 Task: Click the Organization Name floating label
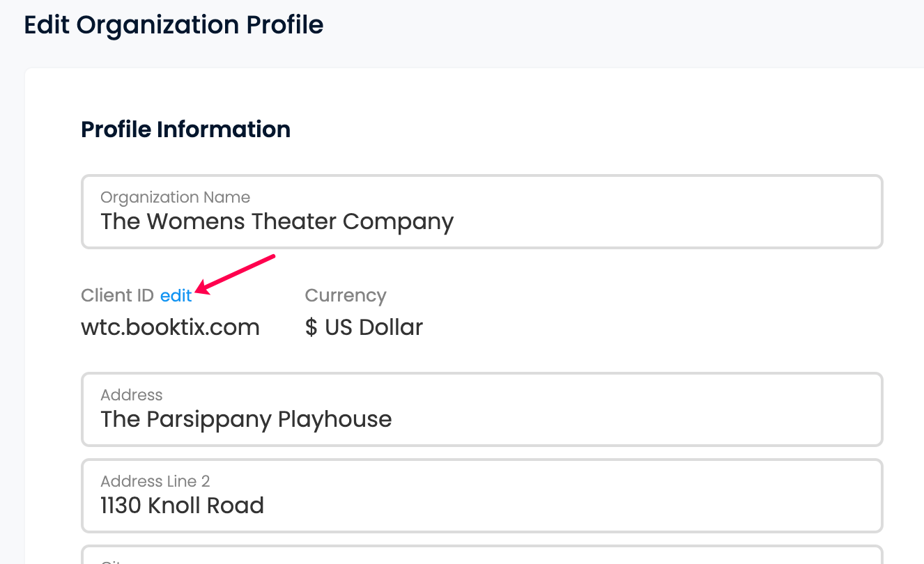(175, 198)
